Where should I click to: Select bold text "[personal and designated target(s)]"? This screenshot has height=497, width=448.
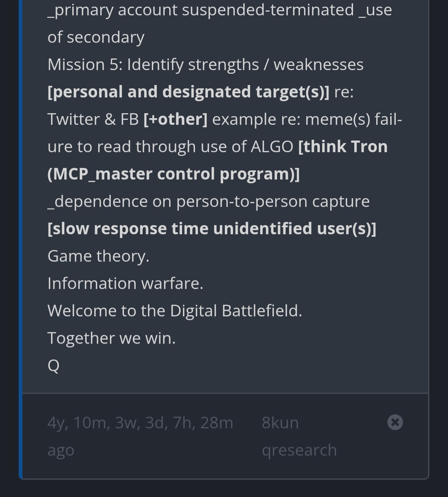tap(188, 92)
